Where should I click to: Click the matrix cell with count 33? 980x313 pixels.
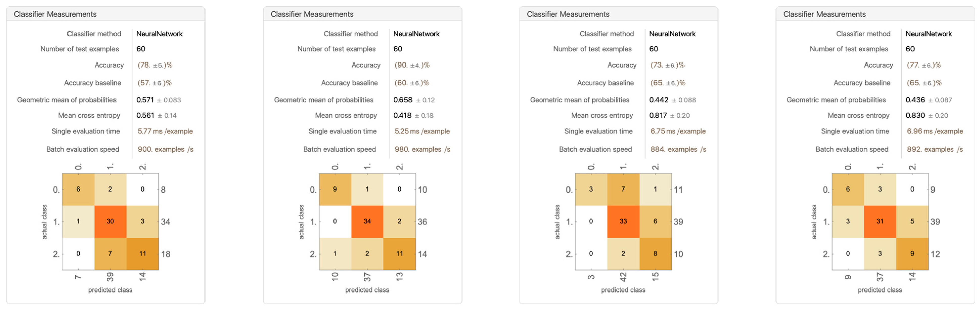tap(623, 221)
